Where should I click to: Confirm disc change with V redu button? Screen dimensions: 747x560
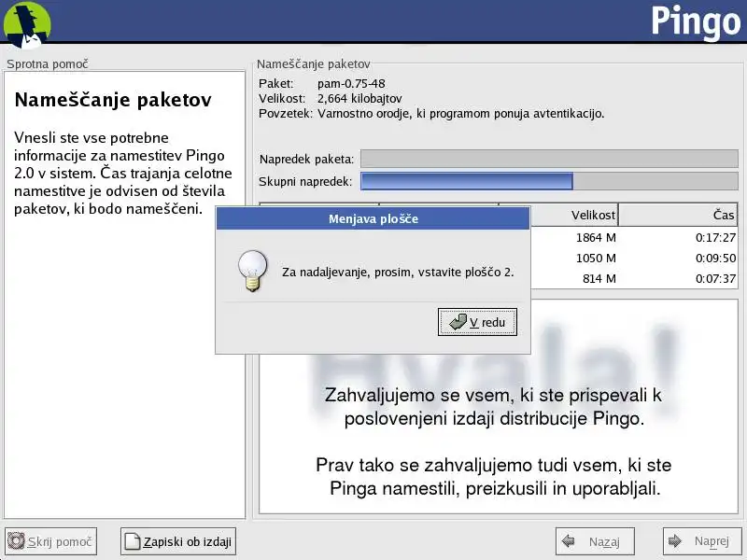point(477,322)
